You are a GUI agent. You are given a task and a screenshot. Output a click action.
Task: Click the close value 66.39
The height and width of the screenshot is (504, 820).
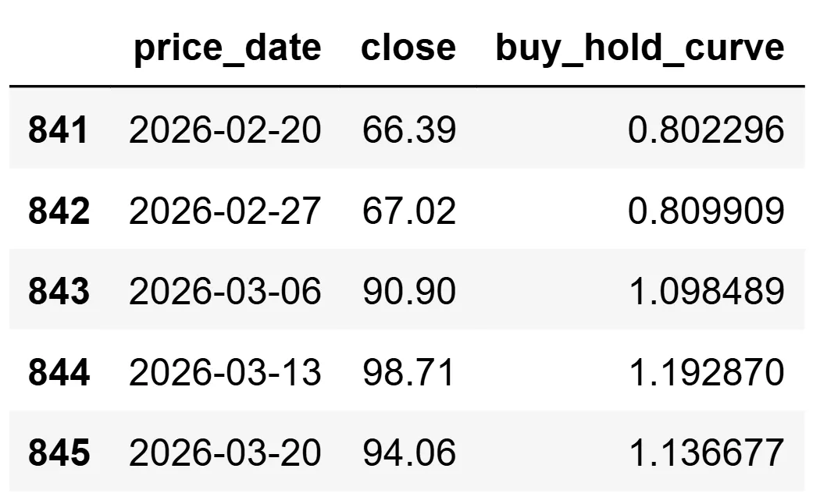[x=408, y=129]
